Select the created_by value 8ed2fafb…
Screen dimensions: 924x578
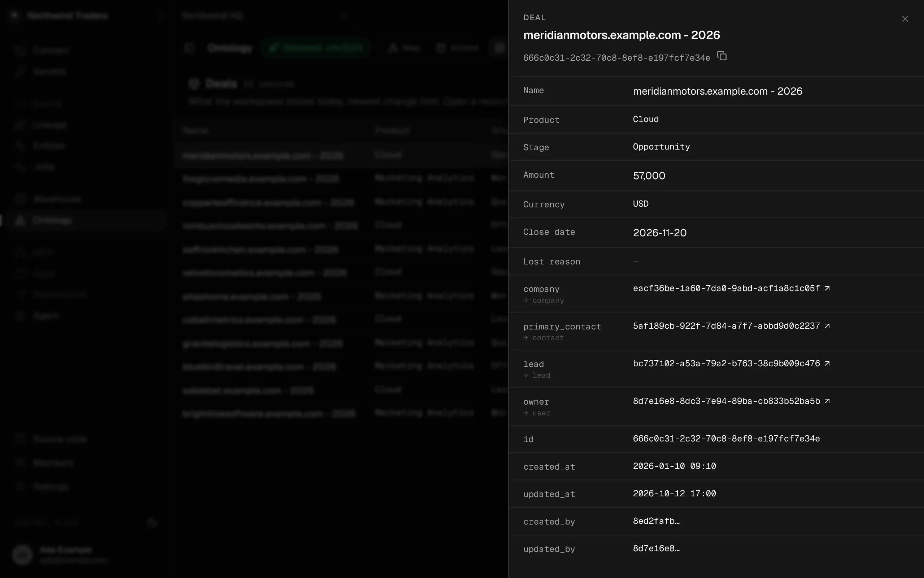click(656, 521)
